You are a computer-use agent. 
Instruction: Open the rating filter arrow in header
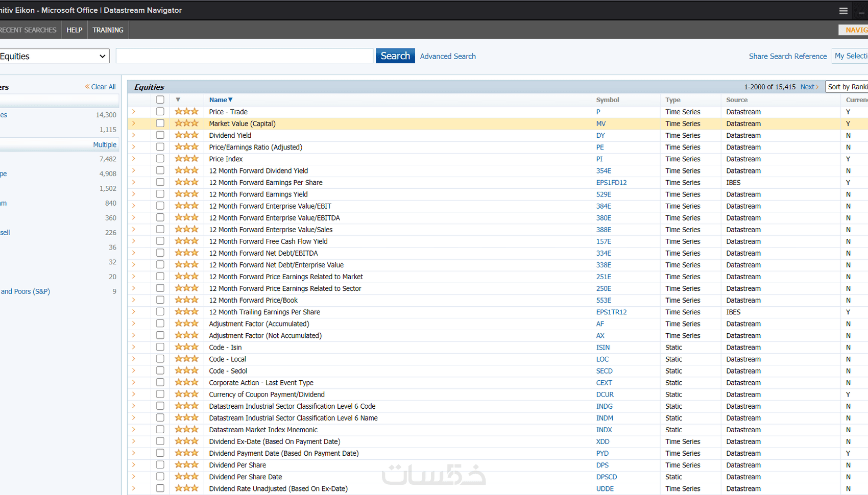click(x=178, y=100)
